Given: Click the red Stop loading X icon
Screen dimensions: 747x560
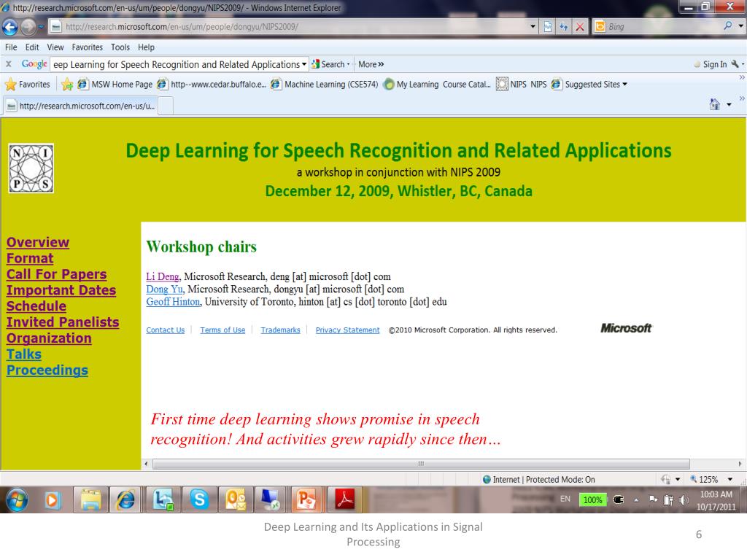Looking at the screenshot, I should point(580,27).
